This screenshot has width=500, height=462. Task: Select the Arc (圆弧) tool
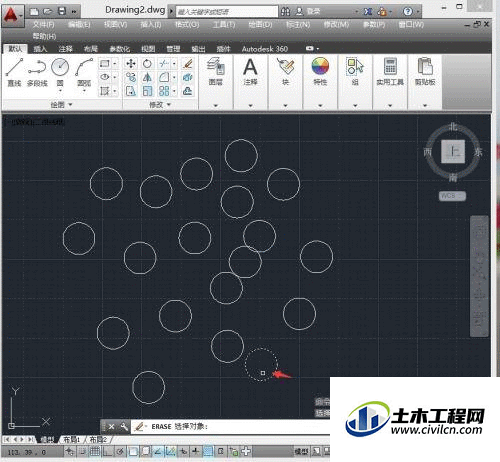pos(84,72)
